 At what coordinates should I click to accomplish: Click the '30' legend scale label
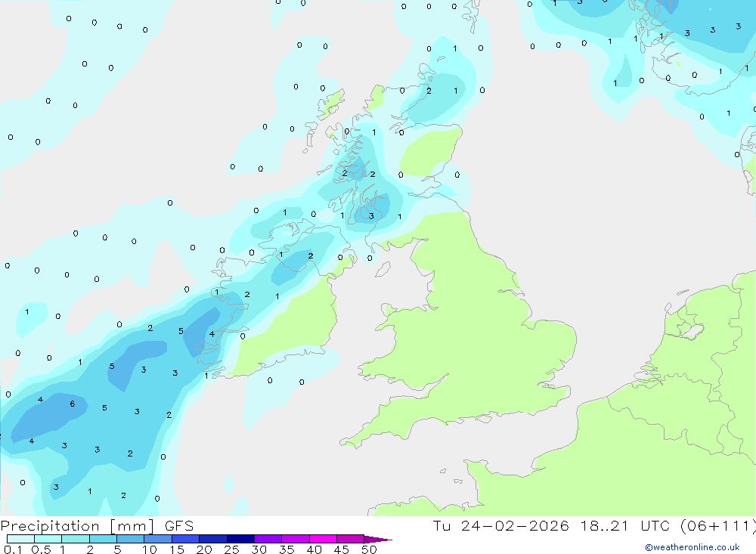pyautogui.click(x=259, y=549)
